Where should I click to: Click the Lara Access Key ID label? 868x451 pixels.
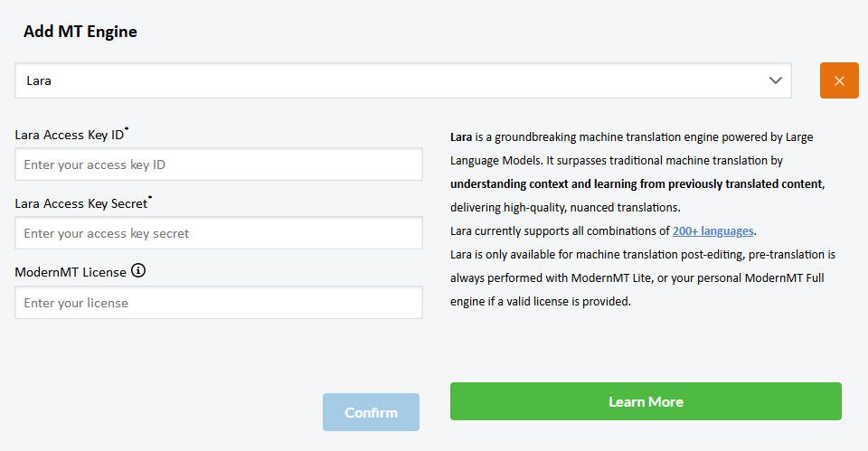pos(70,136)
